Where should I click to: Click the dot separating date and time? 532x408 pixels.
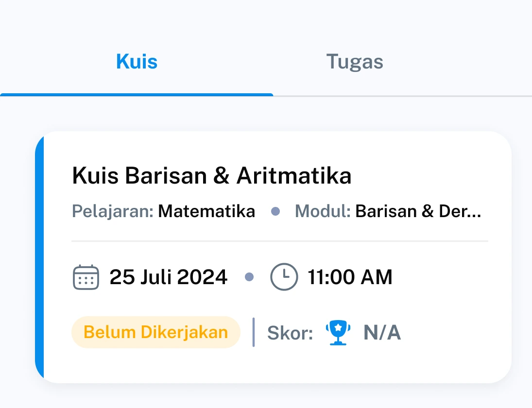coord(249,277)
